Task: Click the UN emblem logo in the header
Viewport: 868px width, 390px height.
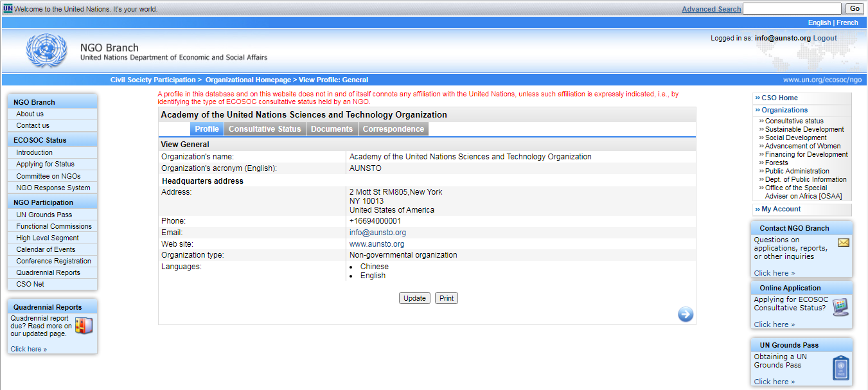Action: pos(46,51)
